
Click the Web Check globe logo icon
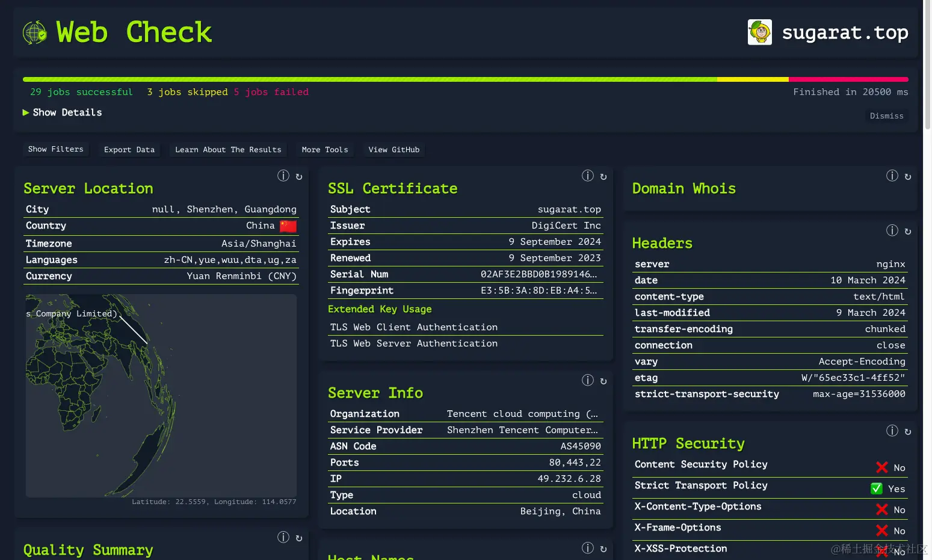point(35,32)
